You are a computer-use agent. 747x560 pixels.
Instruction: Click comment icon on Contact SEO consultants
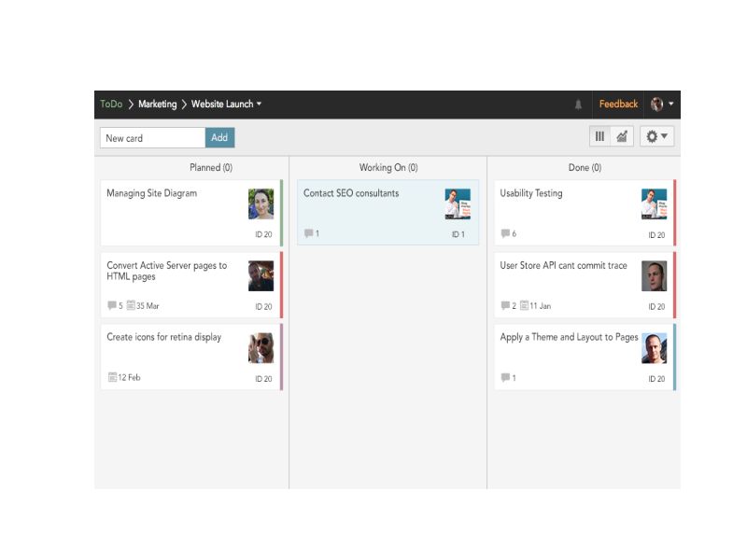[309, 233]
